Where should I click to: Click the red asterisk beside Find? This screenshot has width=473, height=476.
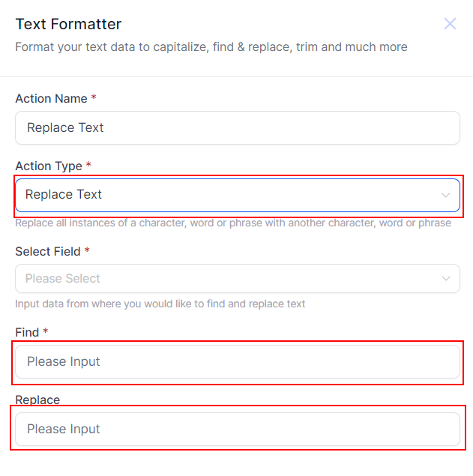[46, 332]
